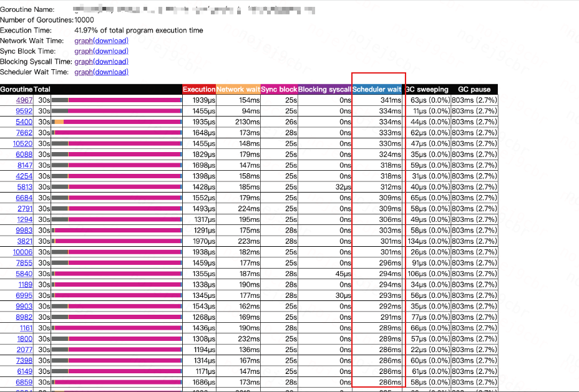The height and width of the screenshot is (392, 579).
Task: Sort by GC pause column header
Action: click(x=474, y=89)
